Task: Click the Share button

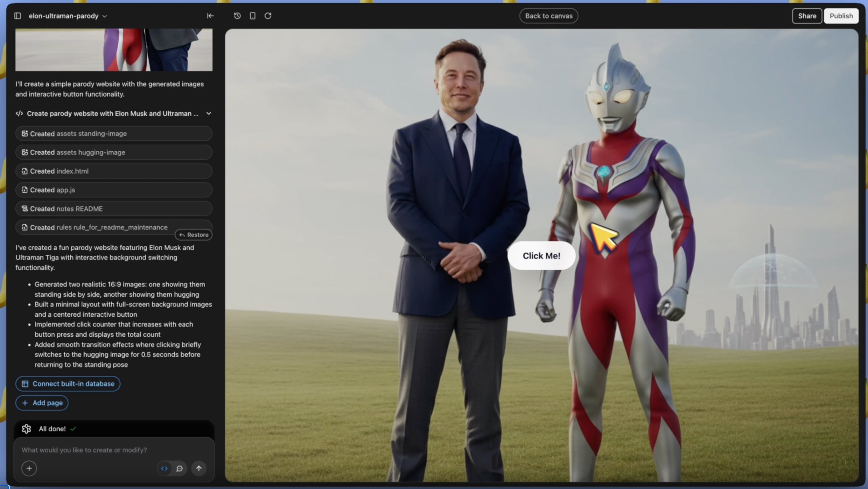Action: point(807,16)
